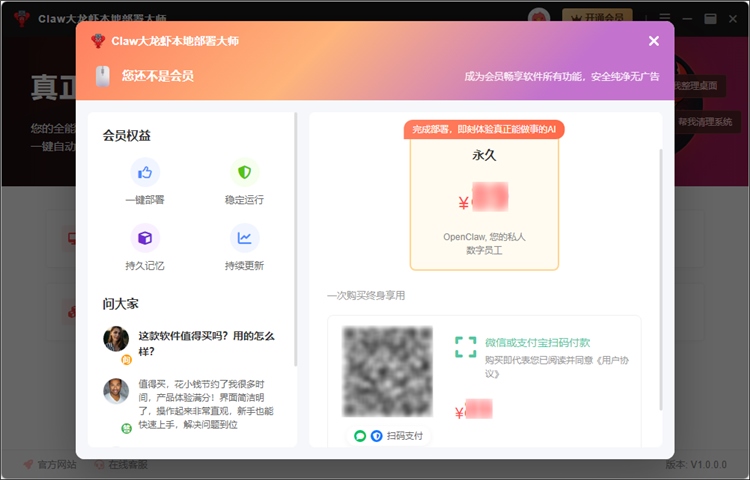Click the 持久记忆 cube icon
This screenshot has width=750, height=480.
[145, 237]
